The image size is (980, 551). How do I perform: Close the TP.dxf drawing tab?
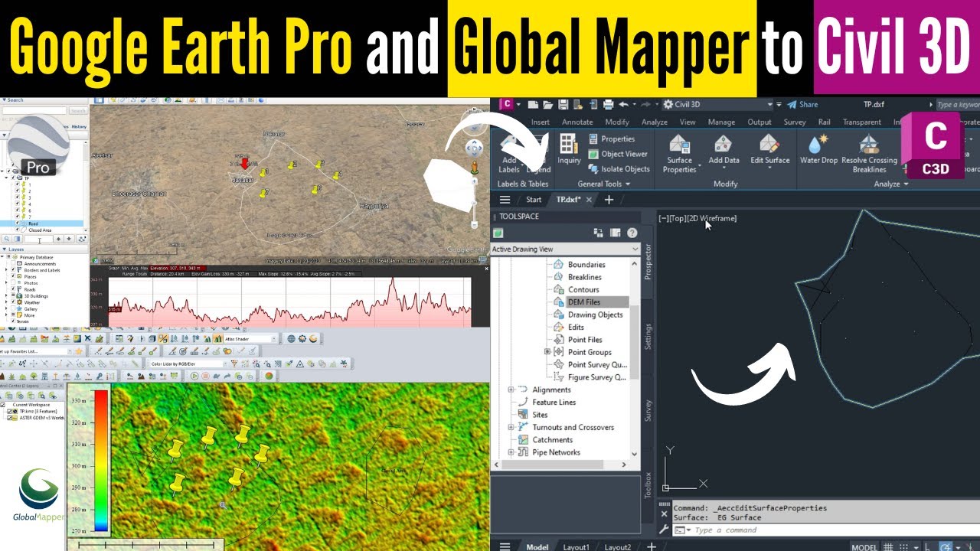coord(589,200)
